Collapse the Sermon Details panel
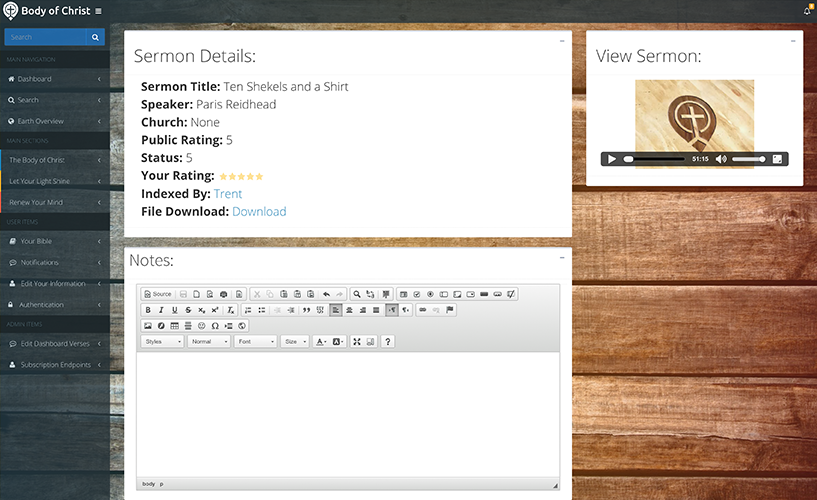 (x=562, y=41)
